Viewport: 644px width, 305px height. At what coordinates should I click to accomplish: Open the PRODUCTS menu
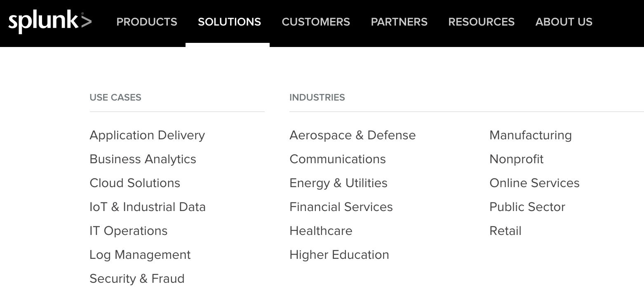147,22
